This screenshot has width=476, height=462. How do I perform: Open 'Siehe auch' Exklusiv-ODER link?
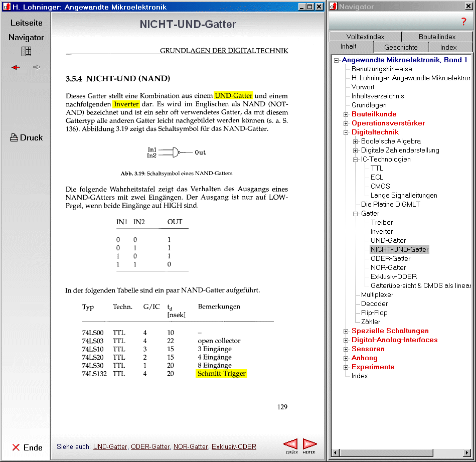point(234,446)
